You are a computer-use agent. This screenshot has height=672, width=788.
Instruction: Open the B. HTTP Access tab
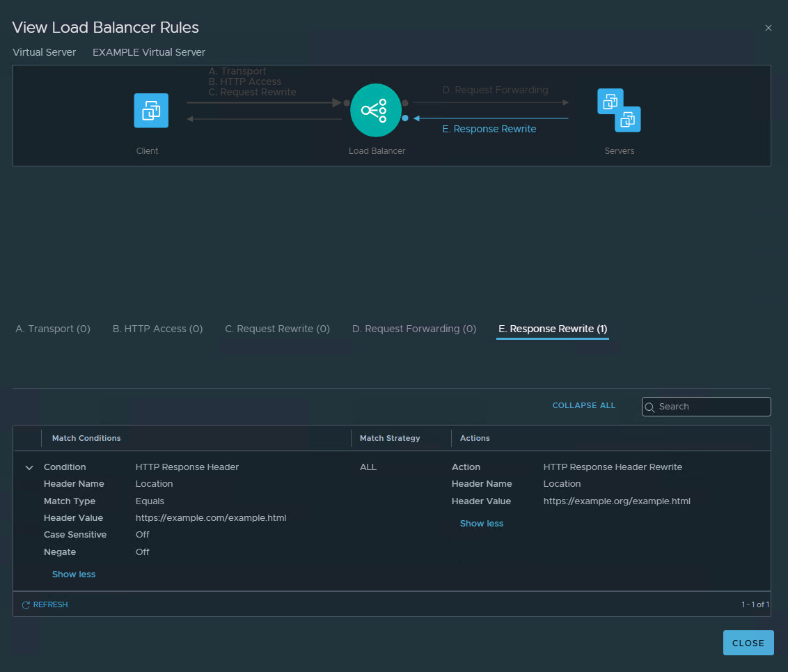pos(157,329)
